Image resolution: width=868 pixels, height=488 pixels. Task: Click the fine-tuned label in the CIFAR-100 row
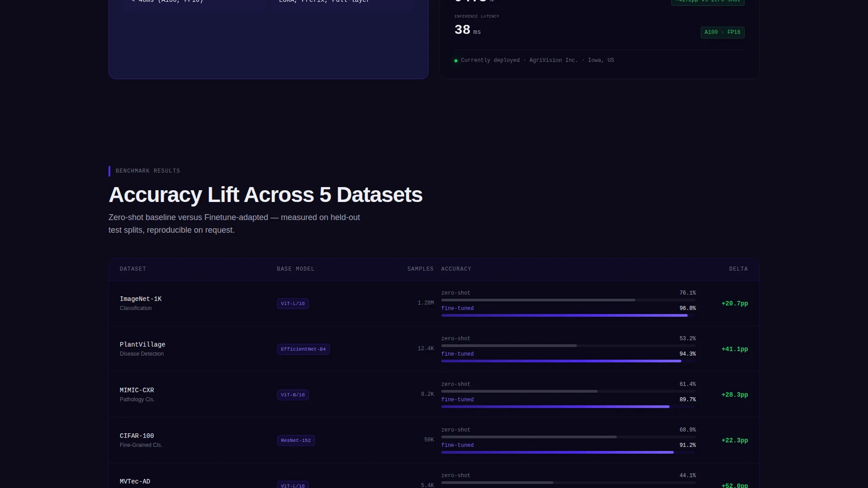pos(458,445)
